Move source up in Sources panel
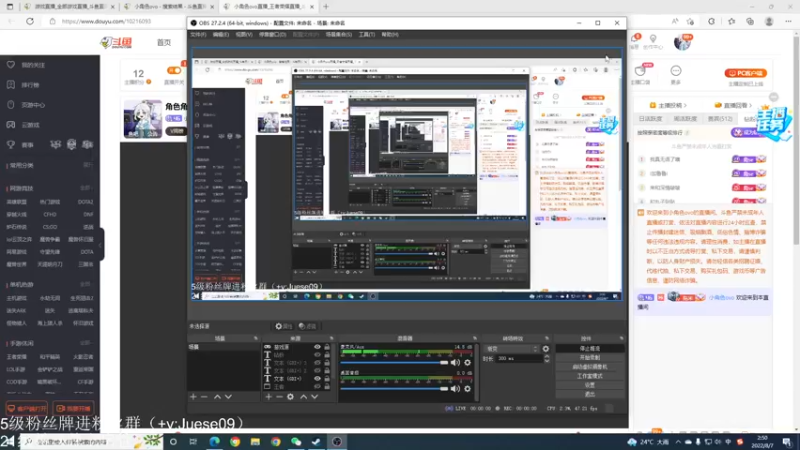 point(304,396)
